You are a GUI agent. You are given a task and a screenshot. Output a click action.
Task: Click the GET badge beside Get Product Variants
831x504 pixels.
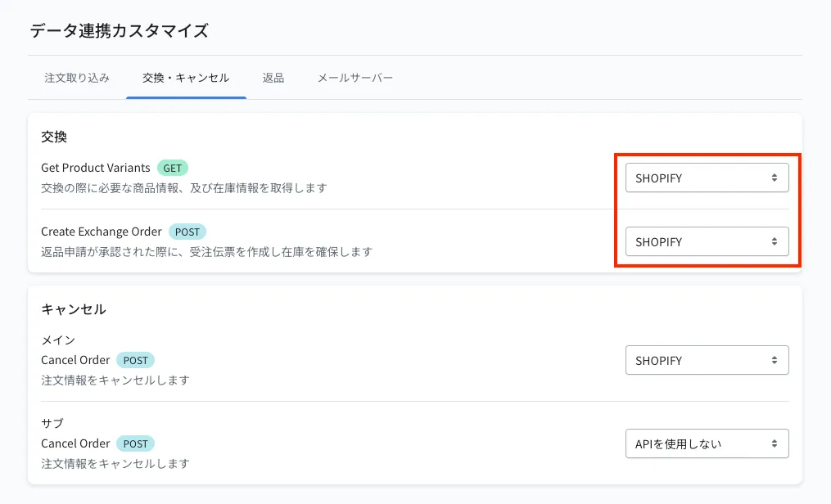tap(173, 168)
